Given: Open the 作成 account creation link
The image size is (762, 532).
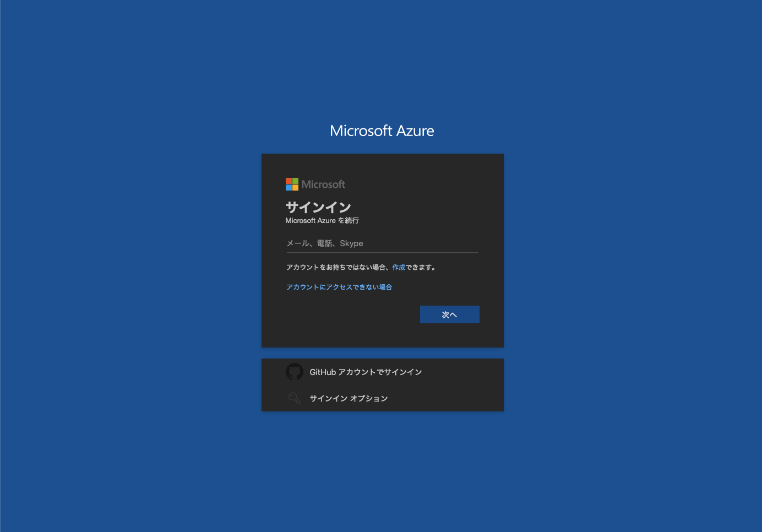Looking at the screenshot, I should [399, 267].
